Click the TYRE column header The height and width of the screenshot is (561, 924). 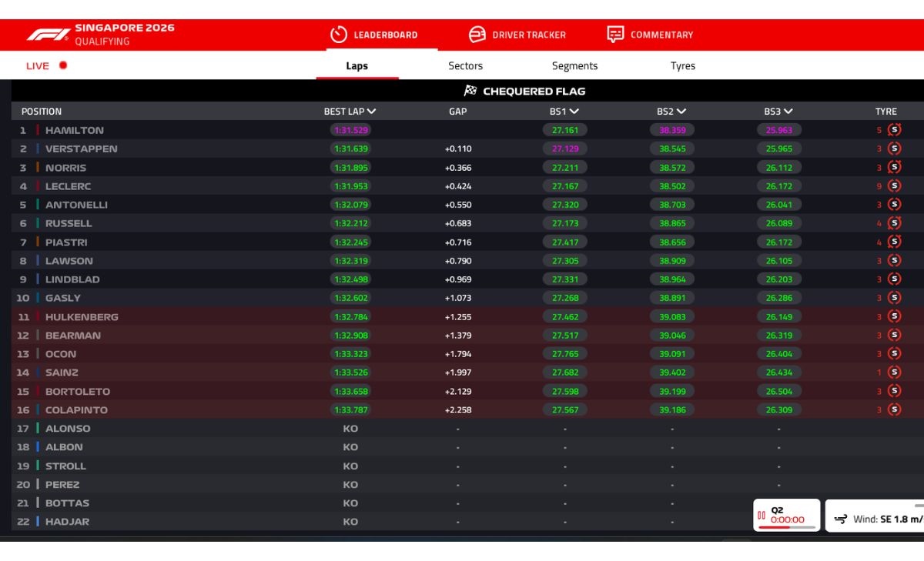[x=886, y=112]
